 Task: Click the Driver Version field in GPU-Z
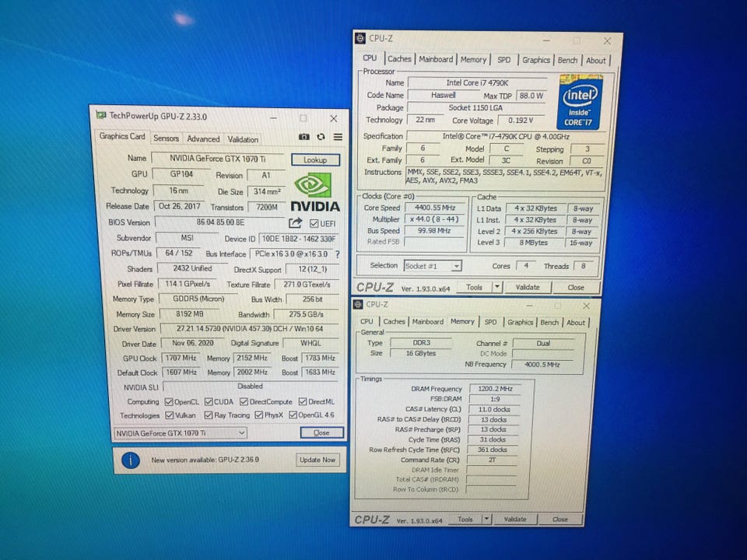point(250,328)
